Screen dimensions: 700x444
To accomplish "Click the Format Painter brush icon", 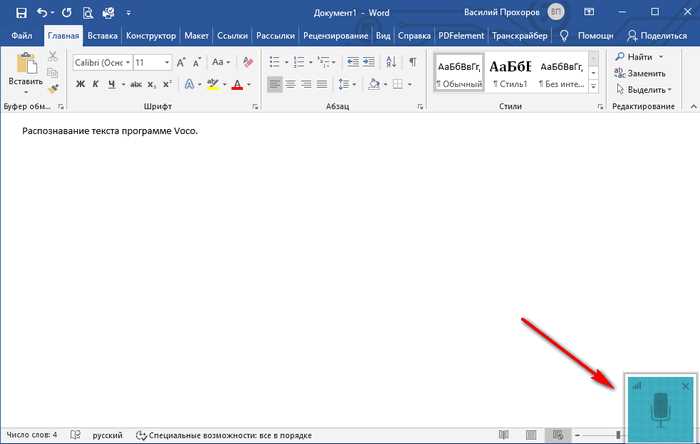I will click(x=54, y=89).
